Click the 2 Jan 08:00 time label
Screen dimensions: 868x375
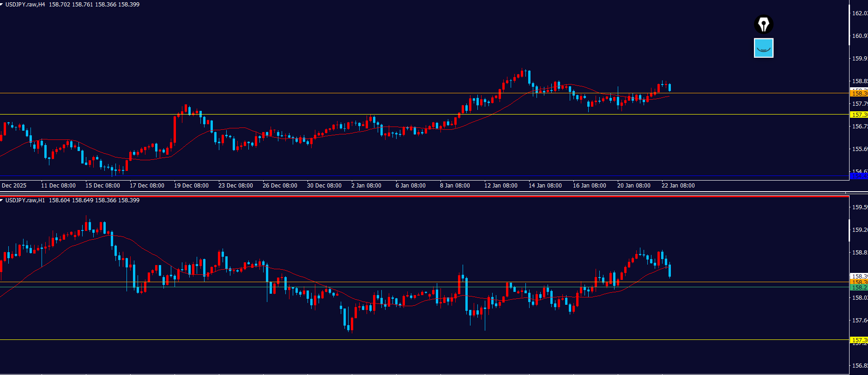point(366,186)
